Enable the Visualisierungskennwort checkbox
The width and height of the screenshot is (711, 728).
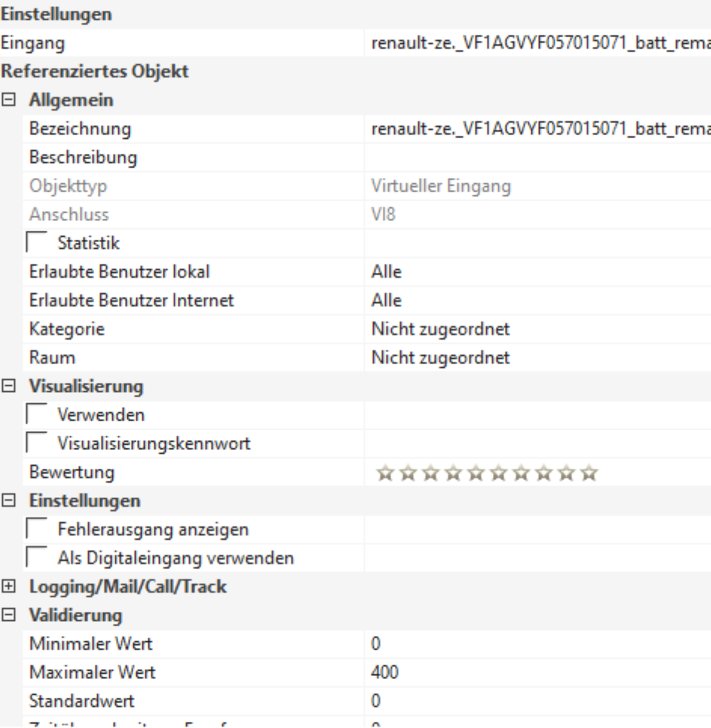tap(37, 444)
